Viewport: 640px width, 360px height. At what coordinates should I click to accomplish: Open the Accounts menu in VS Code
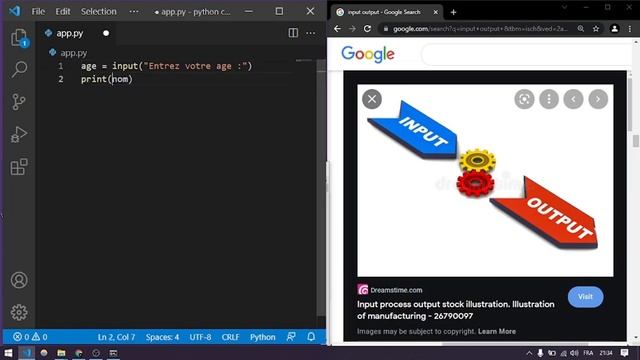(x=19, y=280)
